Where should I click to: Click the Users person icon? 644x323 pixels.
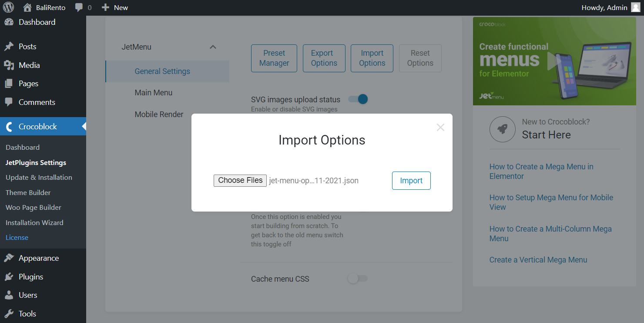9,295
